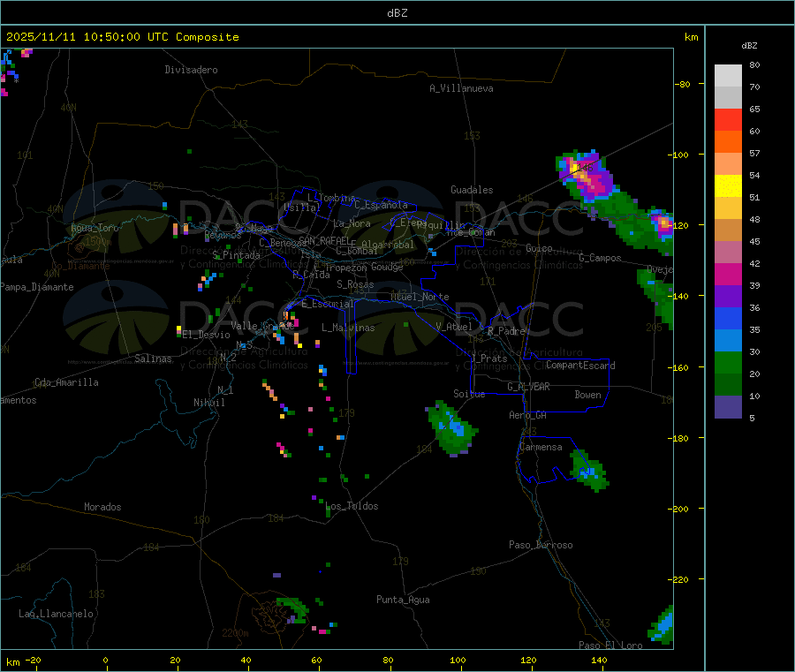Click the blue 35-36 dBZ legend swatch
This screenshot has height=672, width=795.
point(728,318)
